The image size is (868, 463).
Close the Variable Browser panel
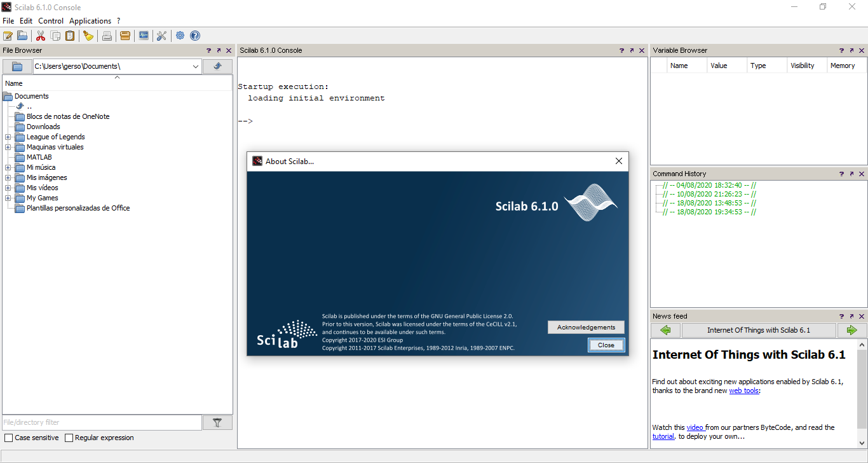click(862, 50)
